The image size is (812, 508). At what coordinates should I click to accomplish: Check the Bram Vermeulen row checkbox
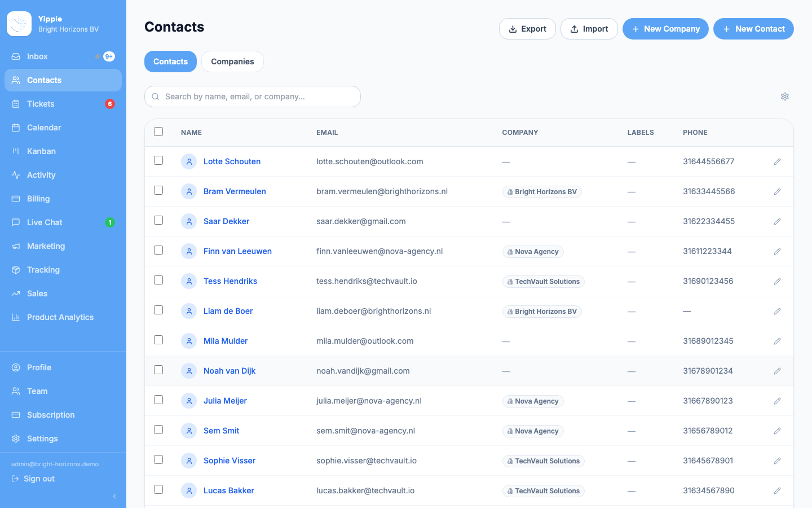tap(158, 190)
